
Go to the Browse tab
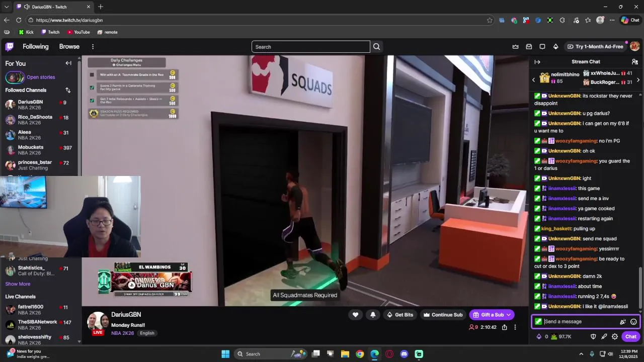tap(69, 47)
